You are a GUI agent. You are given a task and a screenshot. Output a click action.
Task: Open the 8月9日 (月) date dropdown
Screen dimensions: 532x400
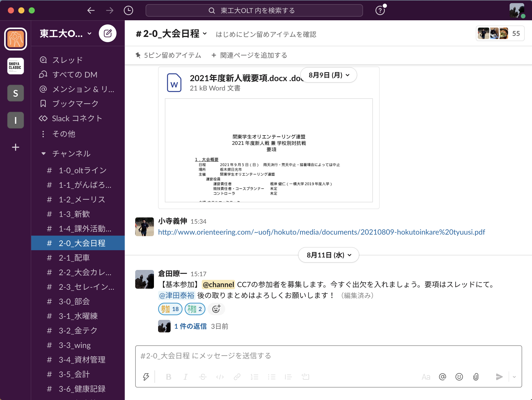[x=329, y=75]
